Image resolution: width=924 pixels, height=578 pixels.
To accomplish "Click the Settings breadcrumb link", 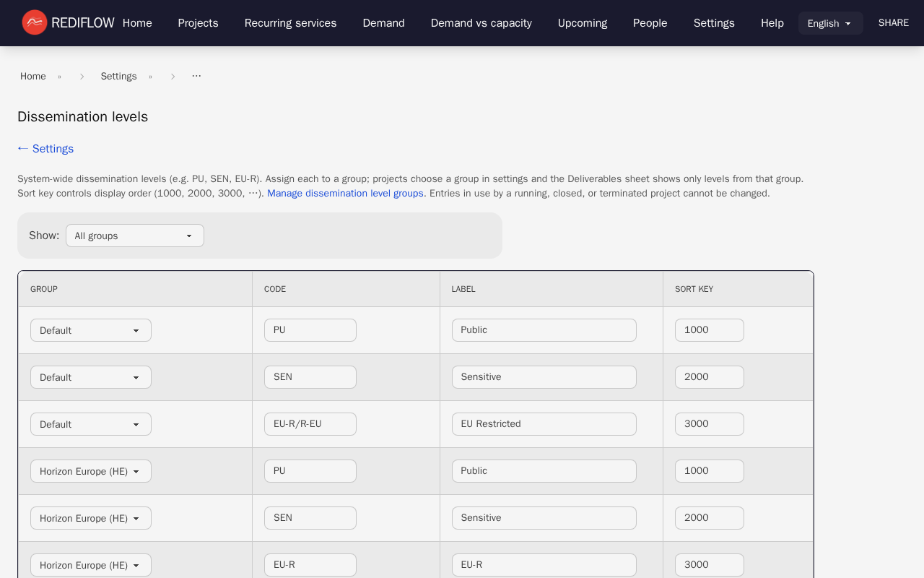I will (x=118, y=77).
